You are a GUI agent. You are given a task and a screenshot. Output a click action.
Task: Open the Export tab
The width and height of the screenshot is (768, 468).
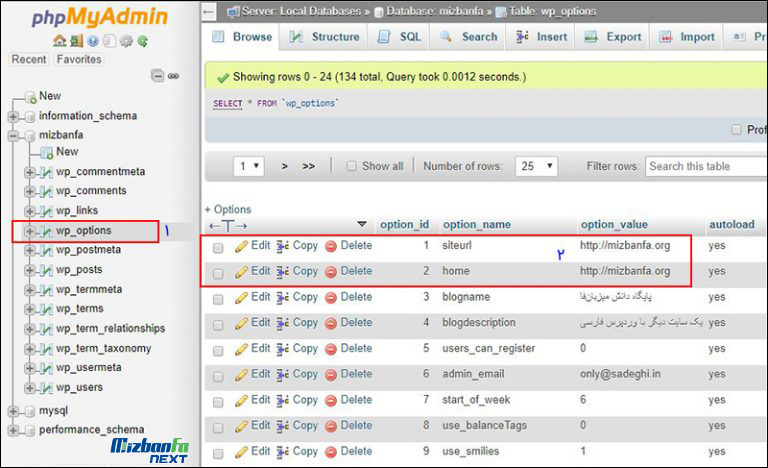coord(613,37)
